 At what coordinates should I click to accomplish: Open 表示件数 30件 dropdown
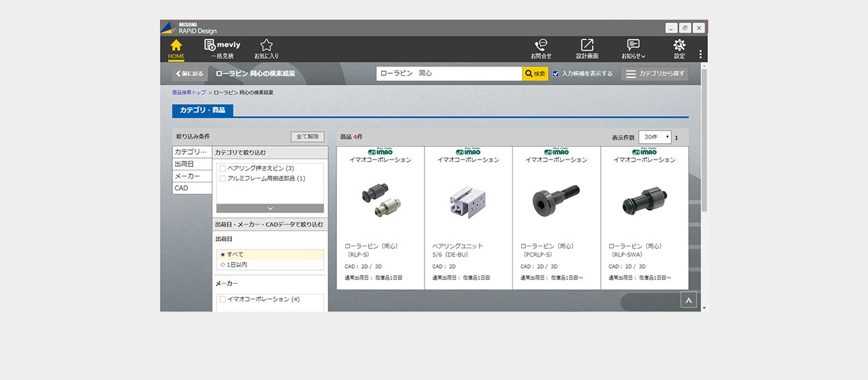click(x=654, y=137)
